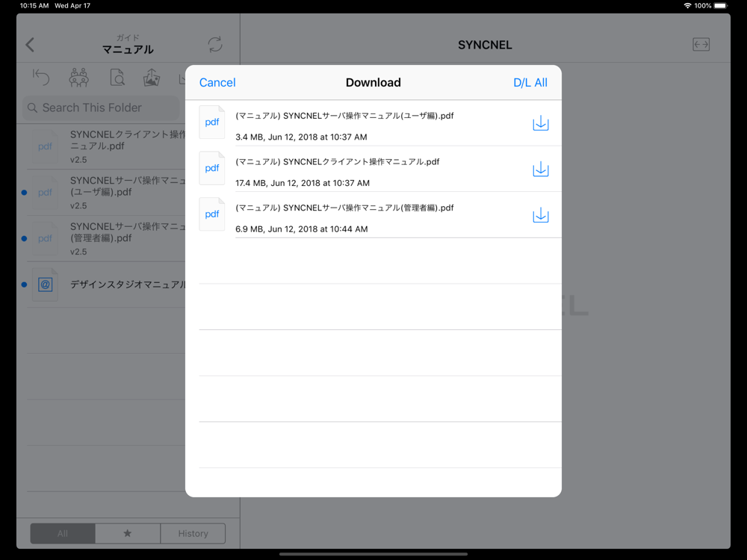Select row text (マニュアル) SYNCNELクライアント操作マニュアル.pdf

click(x=338, y=162)
